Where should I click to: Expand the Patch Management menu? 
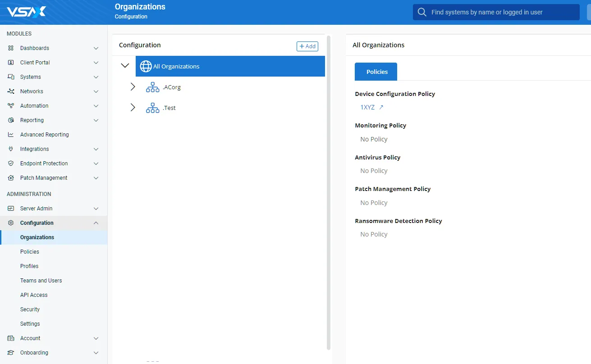click(96, 178)
